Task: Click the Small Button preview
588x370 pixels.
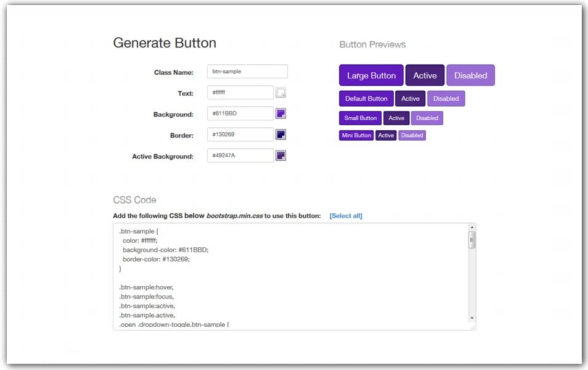Action: point(360,118)
